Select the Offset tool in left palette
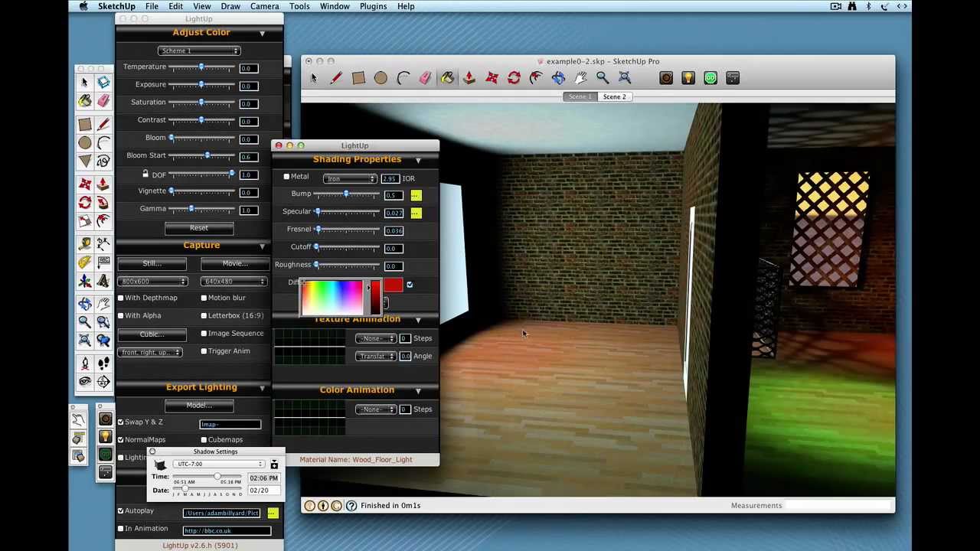Viewport: 980px width, 551px height. coord(103,220)
